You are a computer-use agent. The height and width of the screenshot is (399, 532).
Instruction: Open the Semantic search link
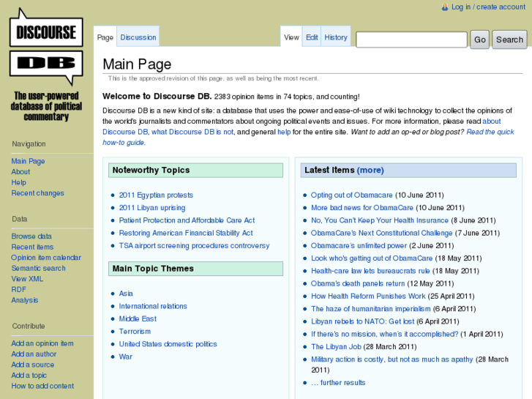click(39, 268)
